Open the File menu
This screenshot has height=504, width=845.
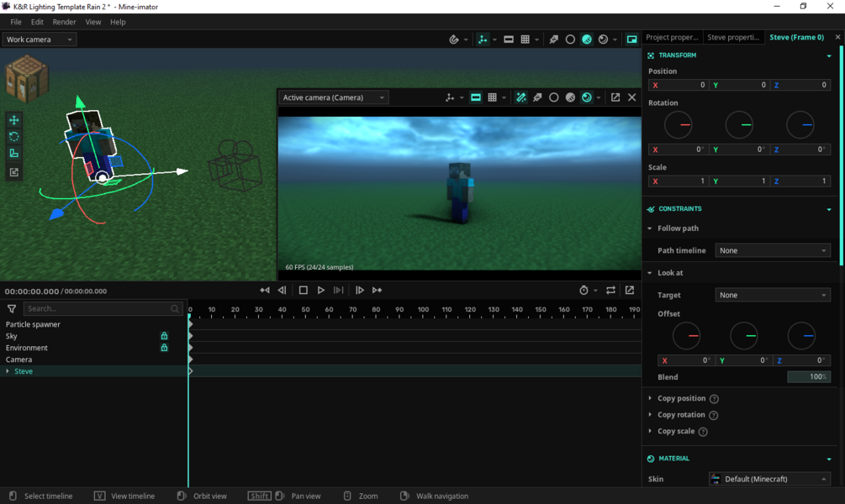click(x=16, y=22)
